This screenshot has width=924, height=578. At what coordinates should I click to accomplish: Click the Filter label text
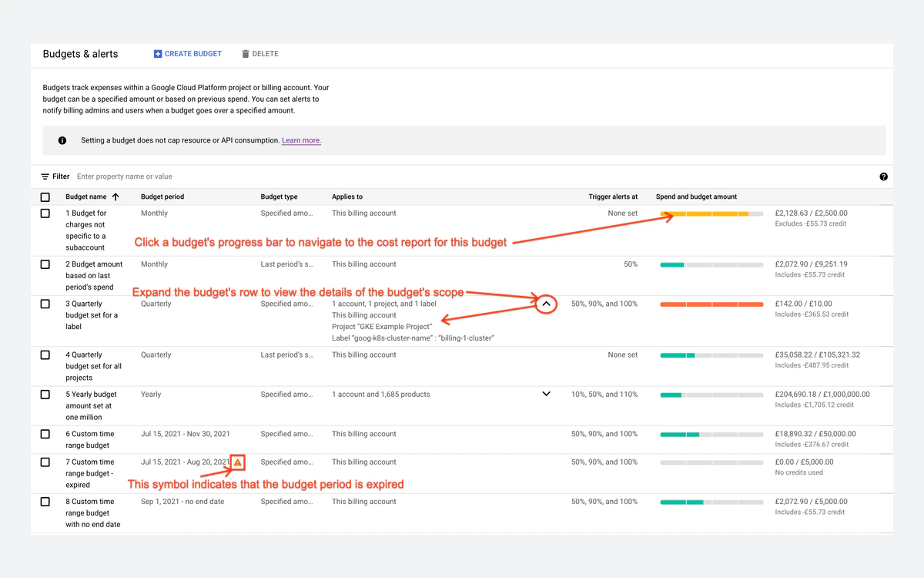pos(61,176)
